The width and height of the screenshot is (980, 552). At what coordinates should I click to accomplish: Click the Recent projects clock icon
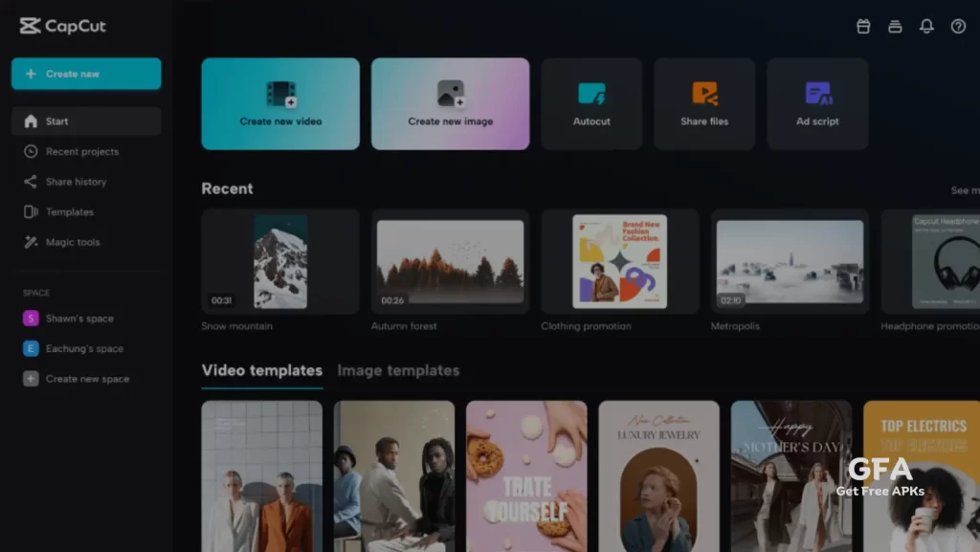(x=31, y=151)
